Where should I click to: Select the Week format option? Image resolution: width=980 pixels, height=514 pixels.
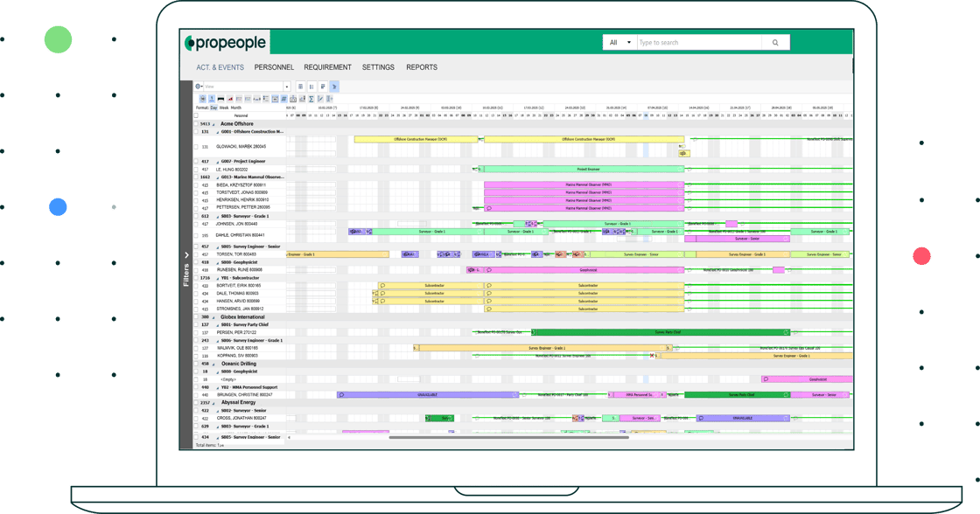tap(224, 107)
